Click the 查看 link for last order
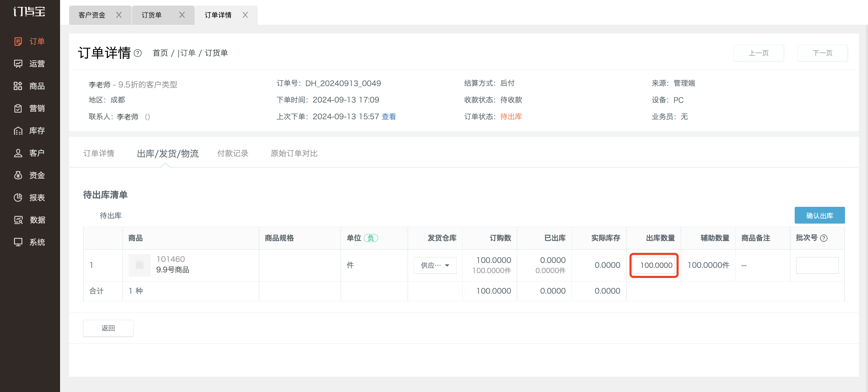 pos(389,117)
